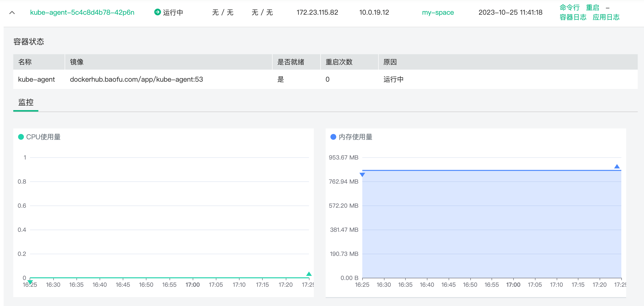Click 17:00 on memory chart axis
The height and width of the screenshot is (306, 644).
click(x=513, y=285)
